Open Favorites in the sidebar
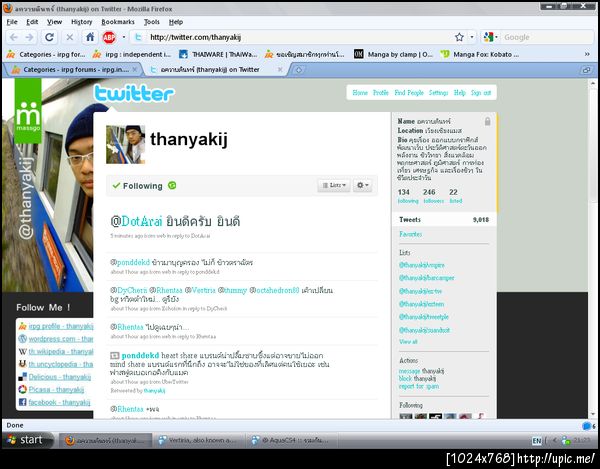Image resolution: width=600 pixels, height=469 pixels. point(411,234)
